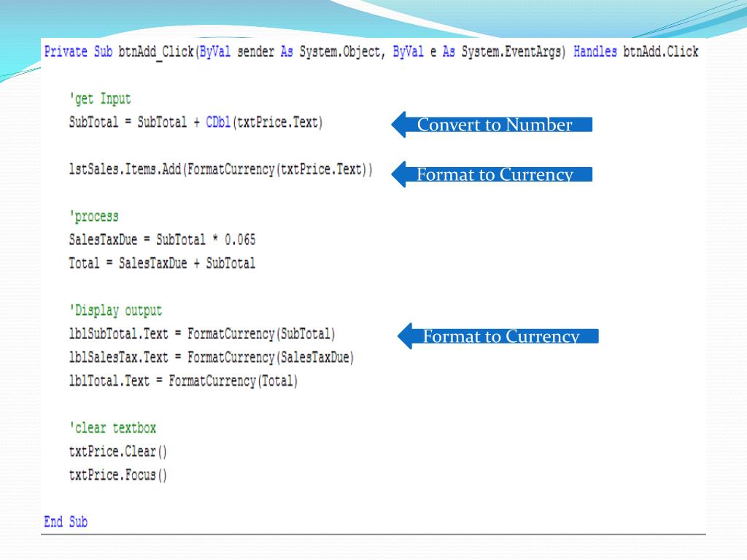Click the line 'lblTotal.Text = FormatCurrency(Total)'

[183, 381]
